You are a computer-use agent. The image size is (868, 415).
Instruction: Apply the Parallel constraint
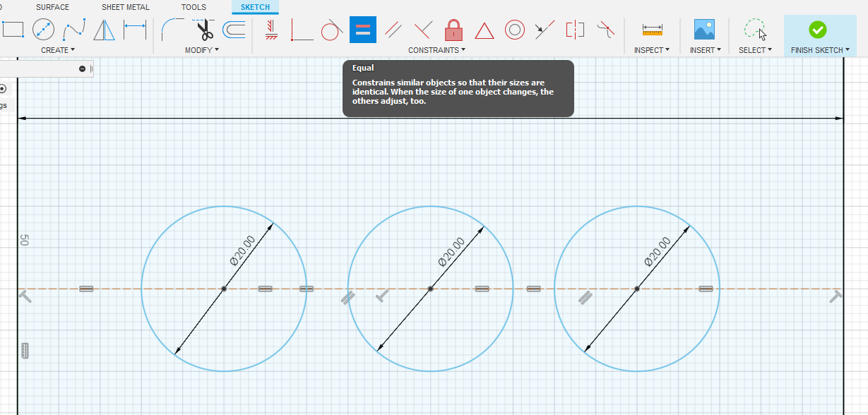(393, 30)
